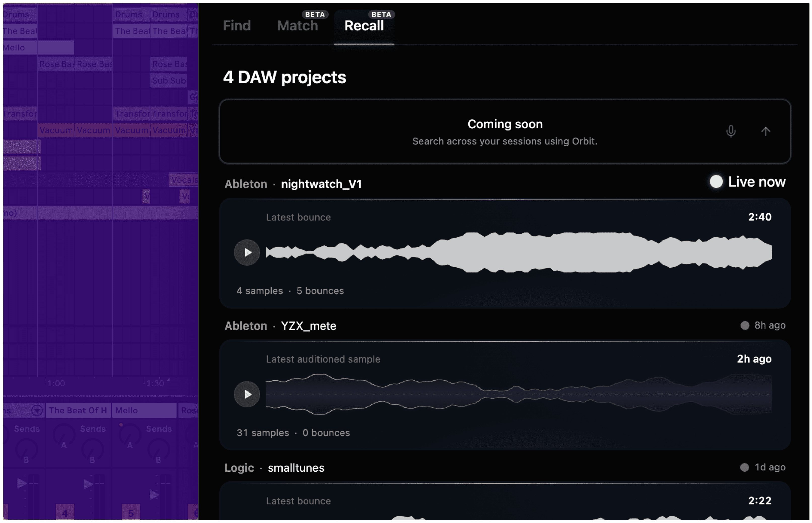Image resolution: width=812 pixels, height=523 pixels.
Task: Click the 1:00 timeline marker in Ableton
Action: (x=56, y=384)
